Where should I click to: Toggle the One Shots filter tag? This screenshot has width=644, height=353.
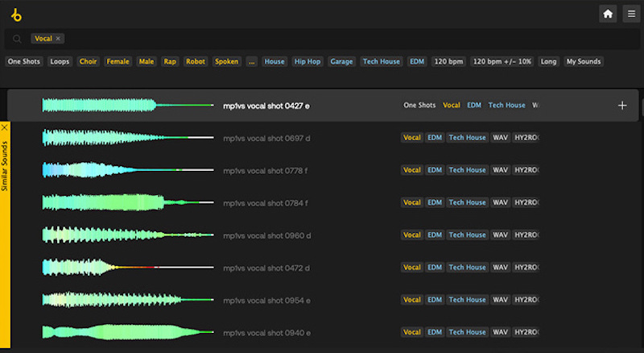click(24, 61)
